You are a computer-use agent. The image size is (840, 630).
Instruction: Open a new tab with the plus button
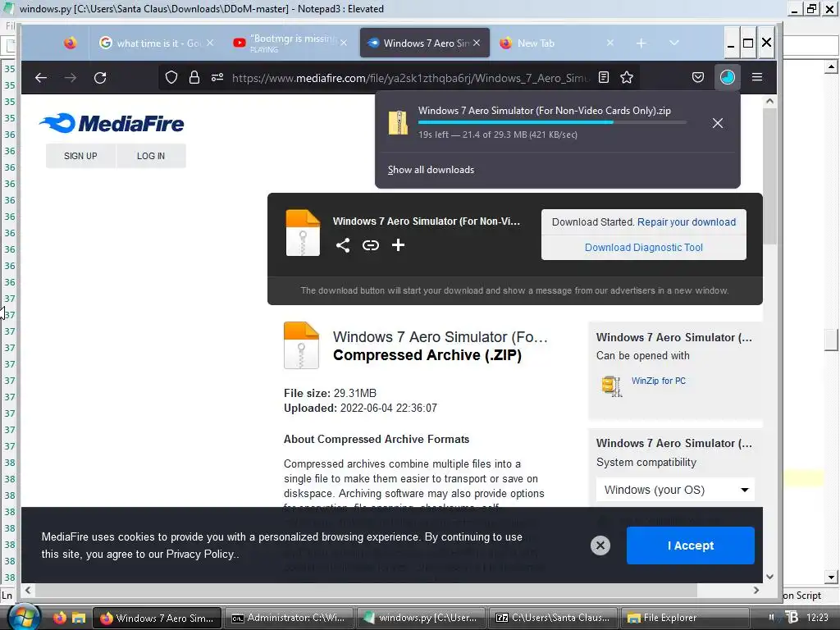[x=641, y=43]
